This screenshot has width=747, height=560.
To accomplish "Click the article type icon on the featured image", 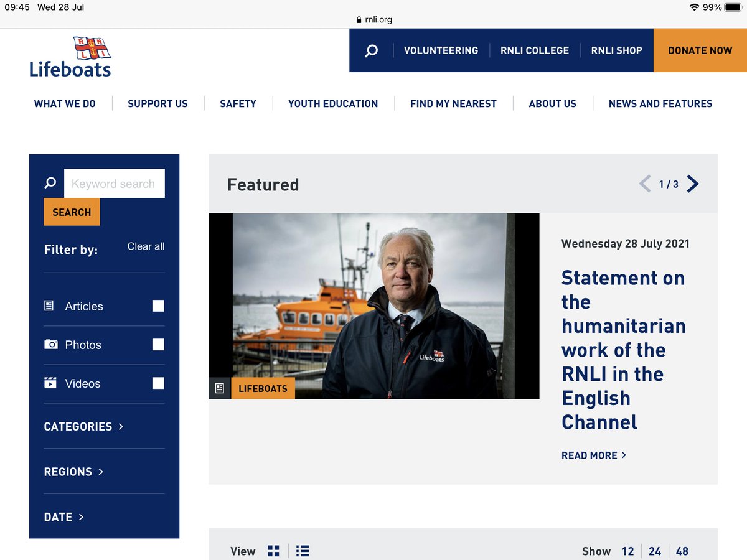I will click(219, 388).
